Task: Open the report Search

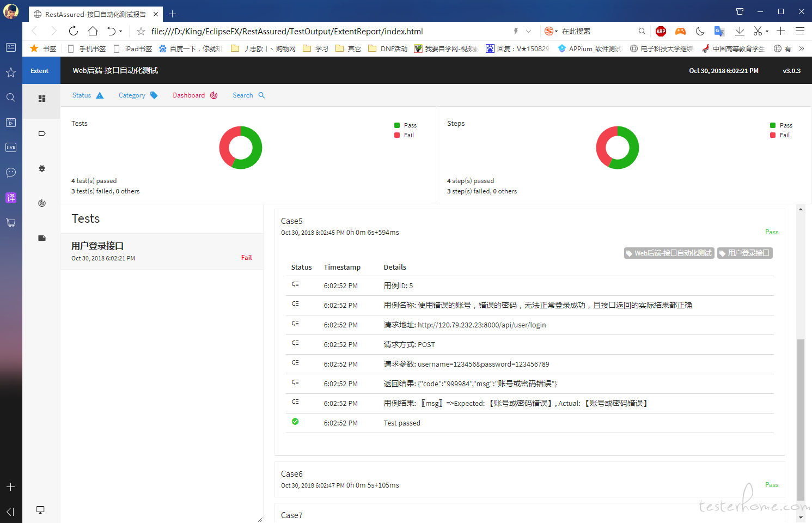Action: 248,95
